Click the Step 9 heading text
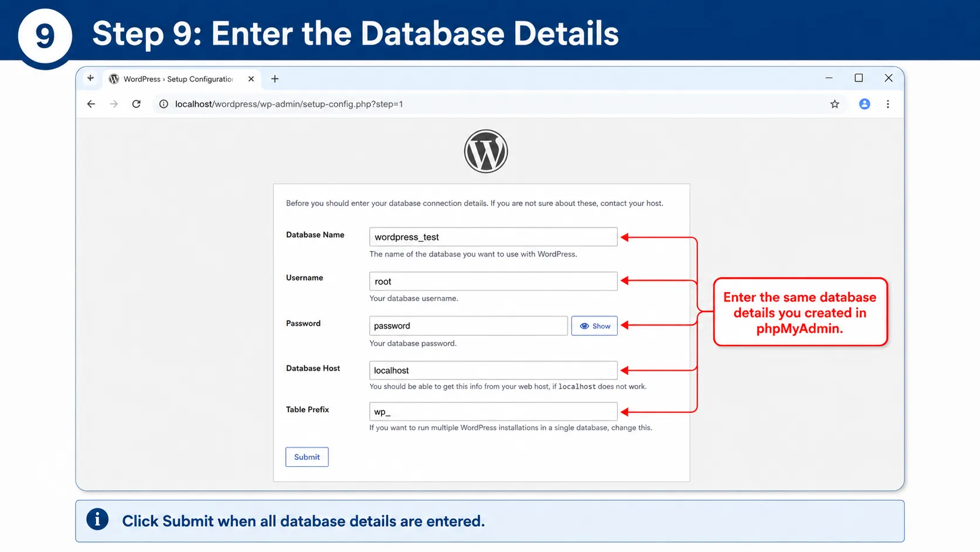This screenshot has height=552, width=980. (355, 34)
